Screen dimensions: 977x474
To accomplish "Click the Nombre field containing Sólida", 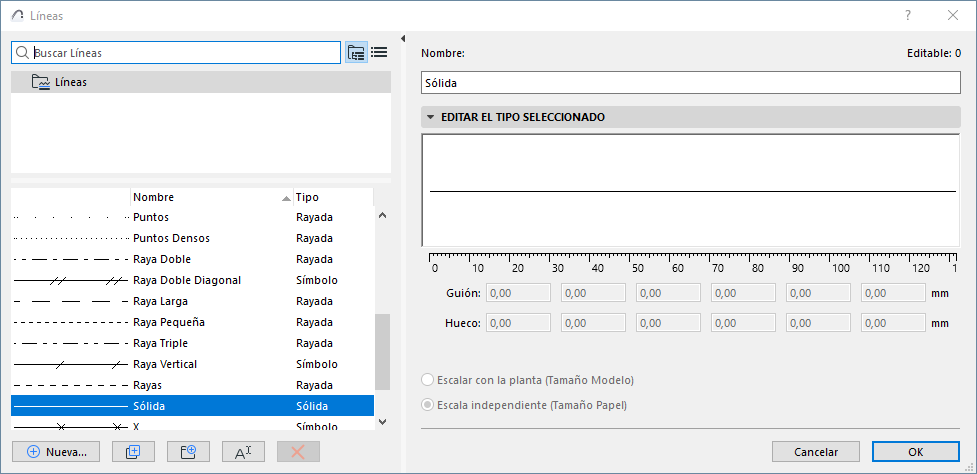I will click(x=690, y=82).
